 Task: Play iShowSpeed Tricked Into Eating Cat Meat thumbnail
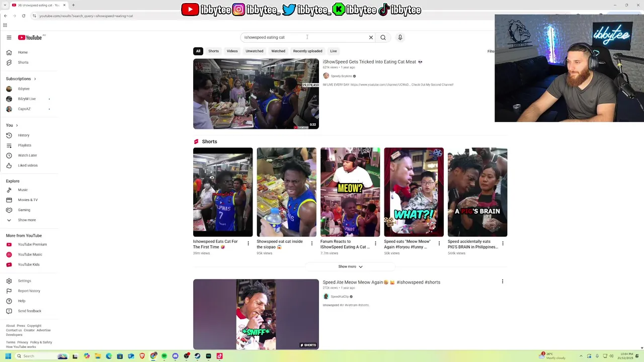[x=256, y=94]
